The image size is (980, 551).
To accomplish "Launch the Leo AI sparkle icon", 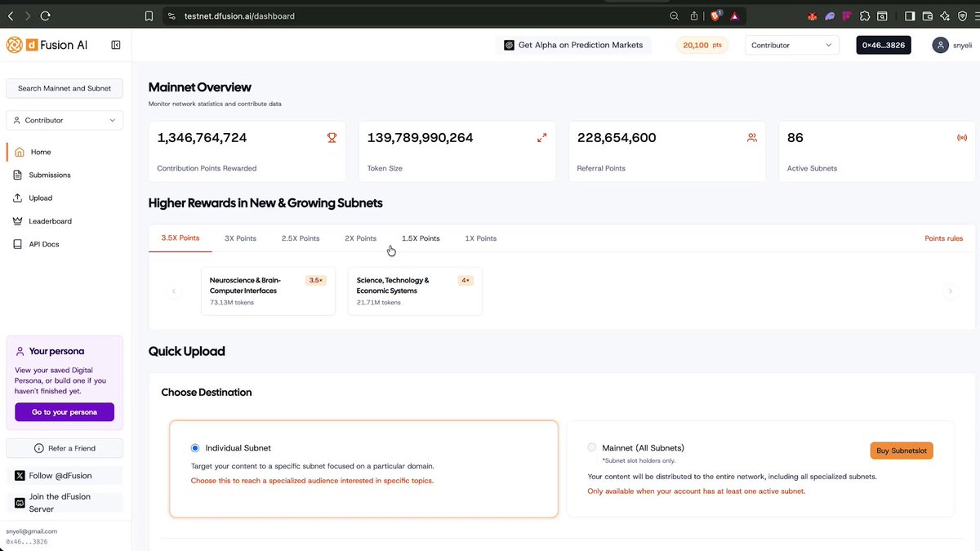I will [x=945, y=16].
